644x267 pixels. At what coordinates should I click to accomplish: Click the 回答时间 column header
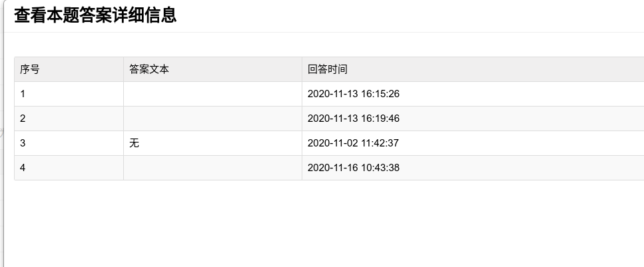pos(328,69)
